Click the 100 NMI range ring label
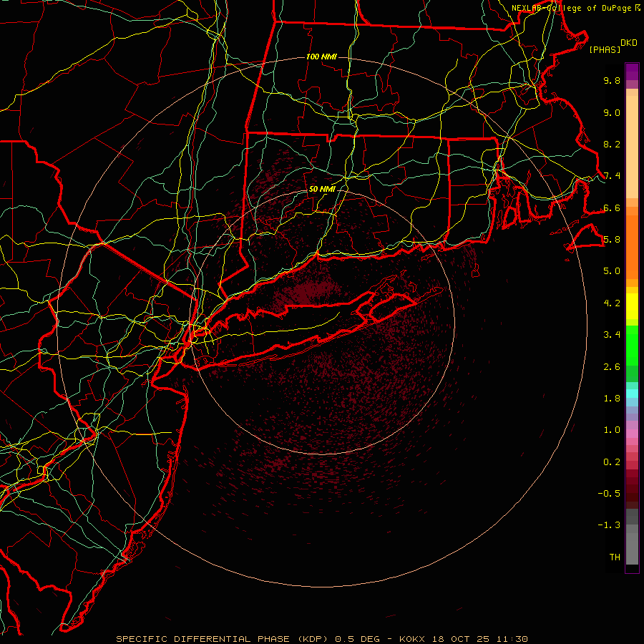 pos(321,57)
